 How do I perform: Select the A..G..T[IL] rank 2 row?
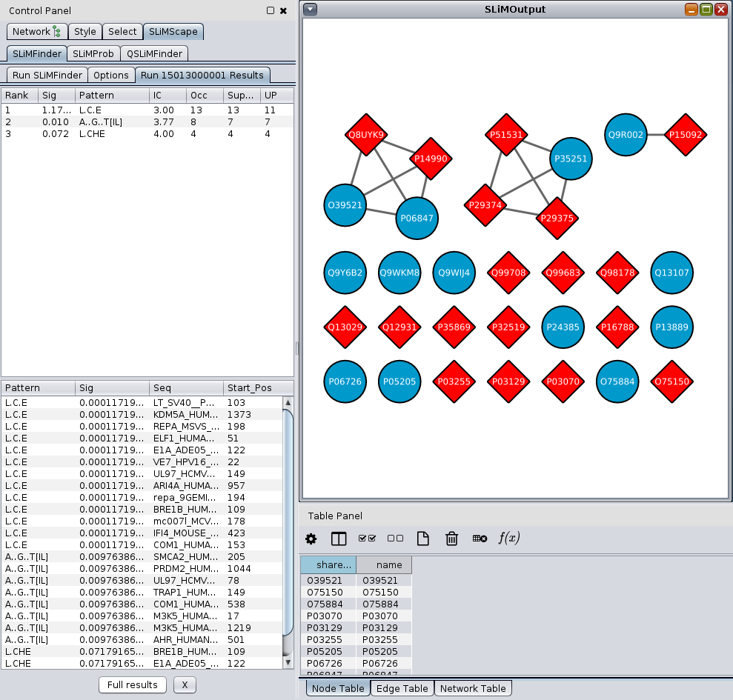tap(147, 122)
